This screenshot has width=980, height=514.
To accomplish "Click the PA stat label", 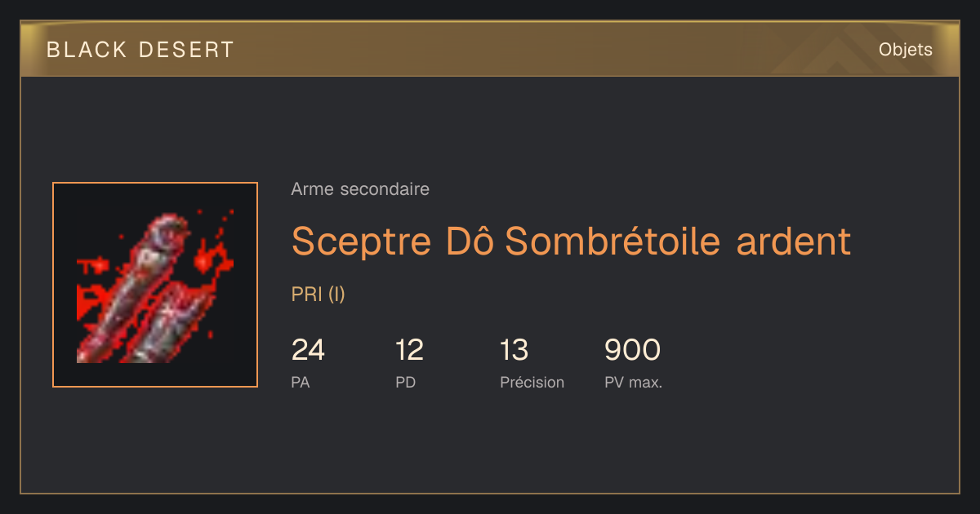I will (301, 382).
